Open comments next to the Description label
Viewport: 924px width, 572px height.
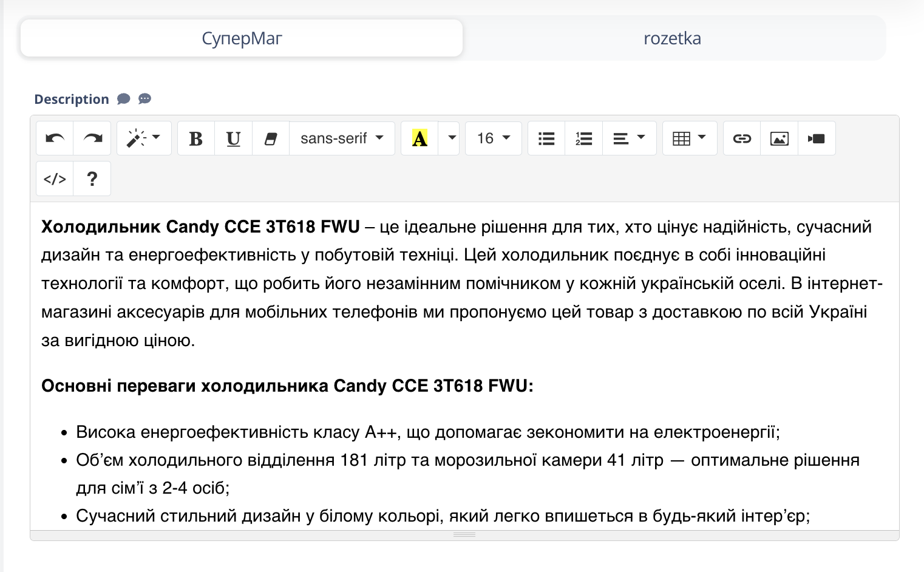(124, 98)
